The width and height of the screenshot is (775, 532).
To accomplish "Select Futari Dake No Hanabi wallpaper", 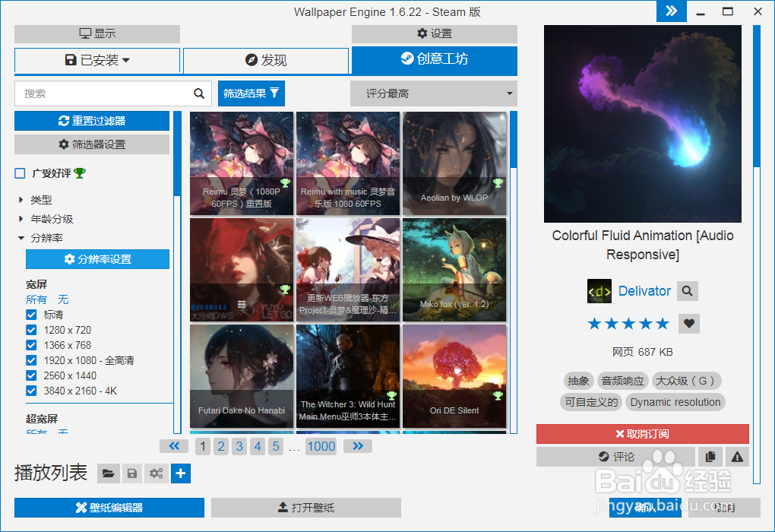I will pos(242,376).
